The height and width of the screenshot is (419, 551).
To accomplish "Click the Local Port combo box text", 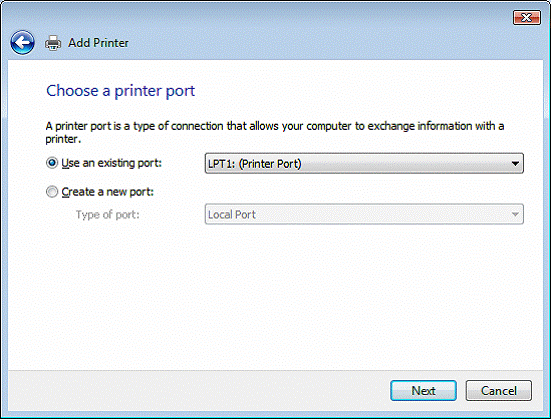I will (x=232, y=214).
